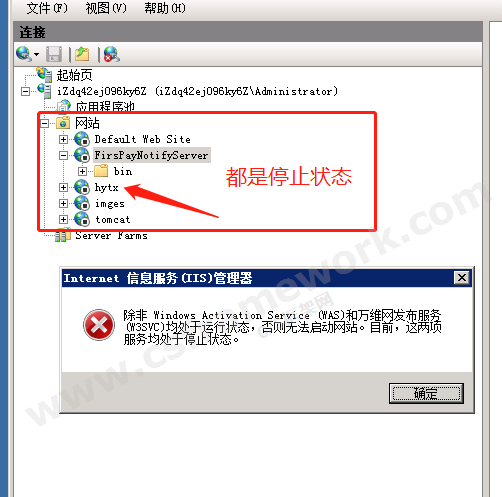Viewport: 502px width, 497px height.
Task: Open the 视图(V) menu
Action: [x=106, y=8]
